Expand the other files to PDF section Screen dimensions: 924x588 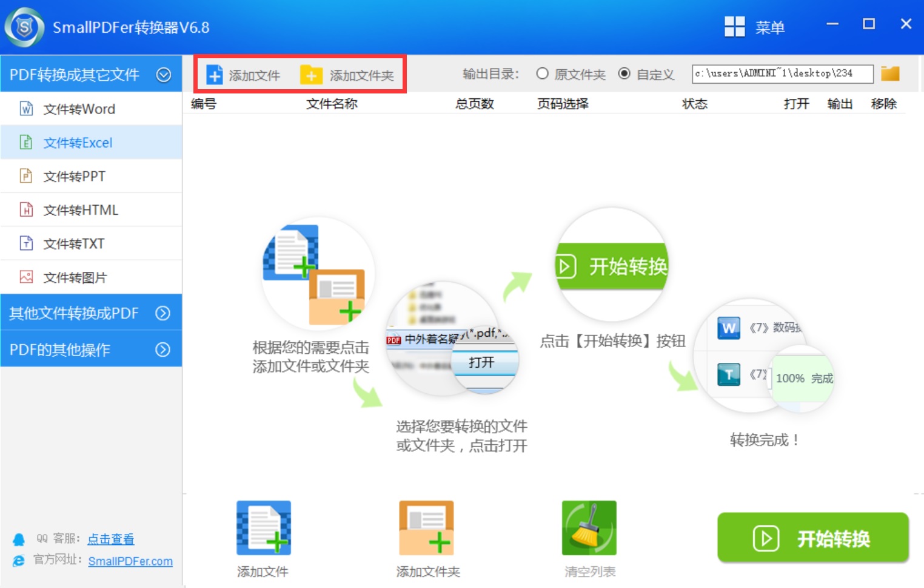(162, 313)
